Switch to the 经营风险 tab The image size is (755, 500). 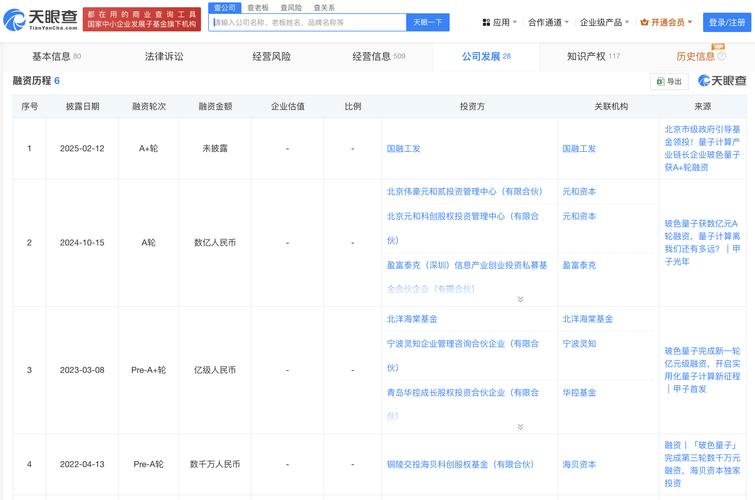pos(271,56)
